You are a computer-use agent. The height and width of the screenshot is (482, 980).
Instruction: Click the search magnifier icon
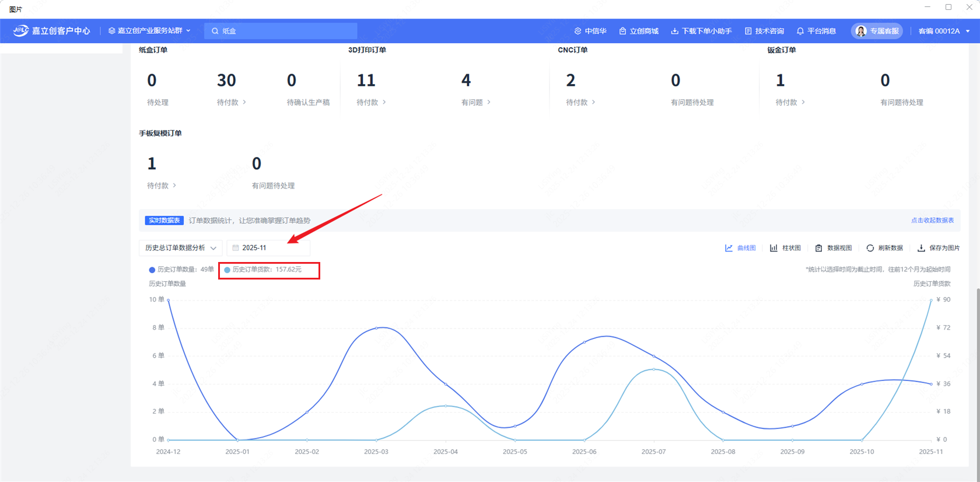(x=215, y=31)
